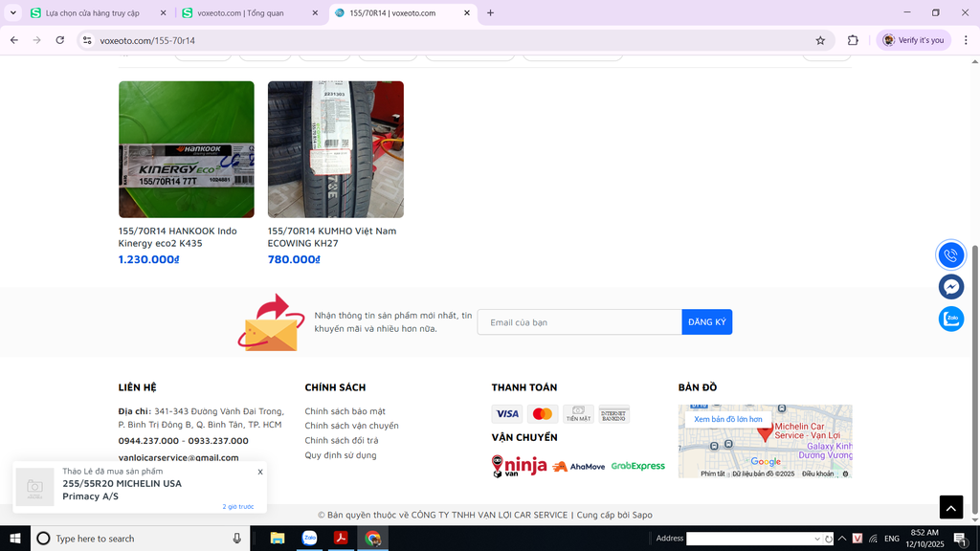Switch to the voxeoto.com Tổng quan tab
The width and height of the screenshot is (980, 551).
(240, 12)
